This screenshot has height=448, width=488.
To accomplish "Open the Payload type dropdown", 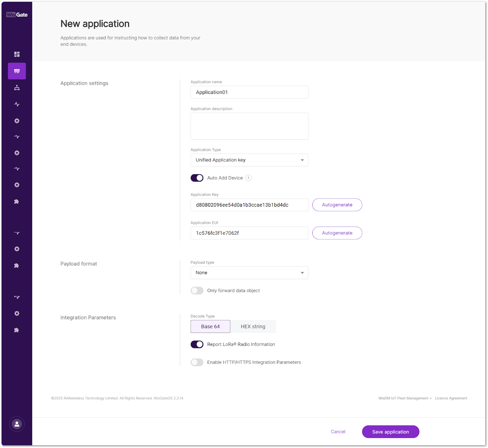I will [249, 273].
